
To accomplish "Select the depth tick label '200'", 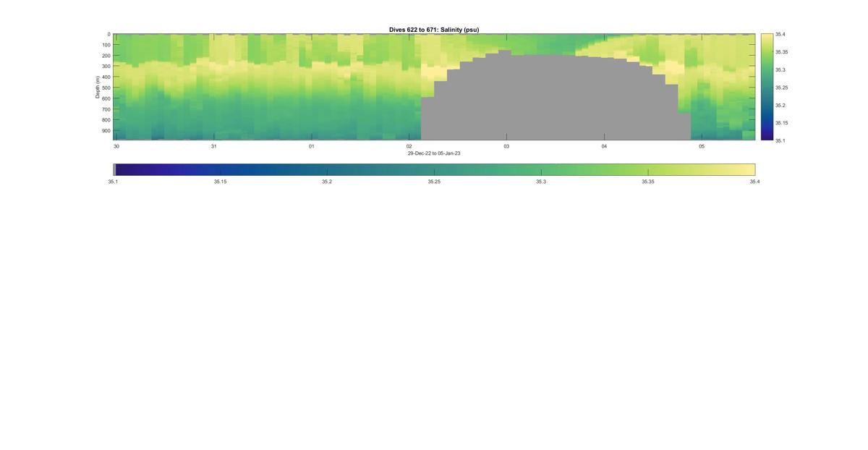I will 106,56.
